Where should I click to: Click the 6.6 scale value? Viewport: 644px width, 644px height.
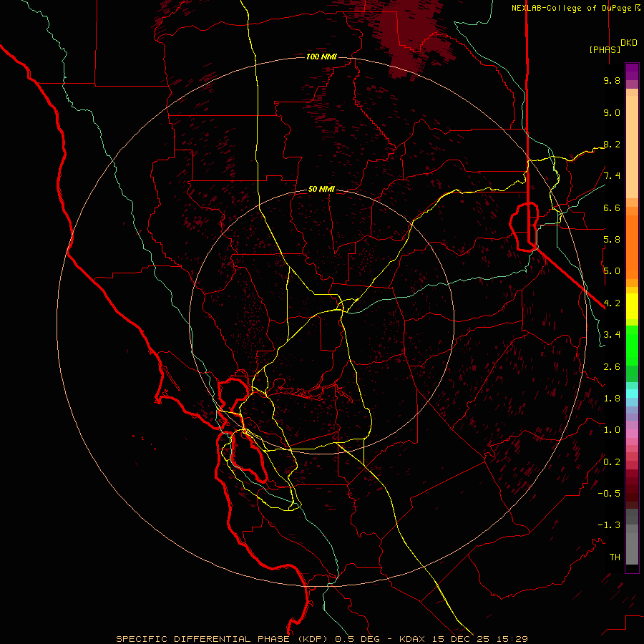(612, 208)
